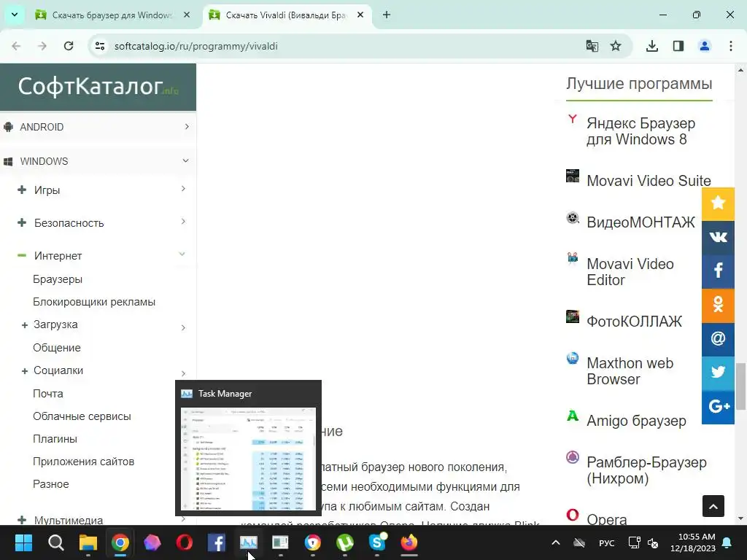Click the browser back arrow

tap(16, 46)
